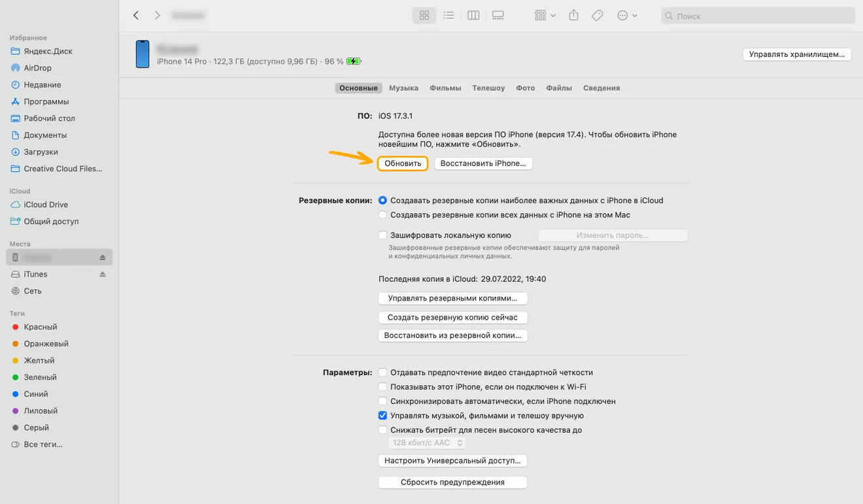The image size is (863, 504).
Task: Click the Обновить button
Action: [403, 163]
